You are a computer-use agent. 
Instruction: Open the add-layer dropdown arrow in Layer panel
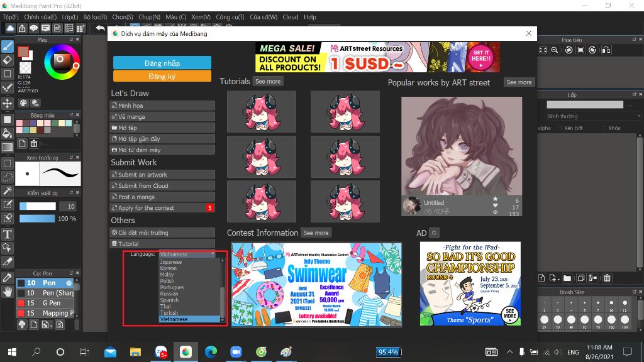coord(558,278)
